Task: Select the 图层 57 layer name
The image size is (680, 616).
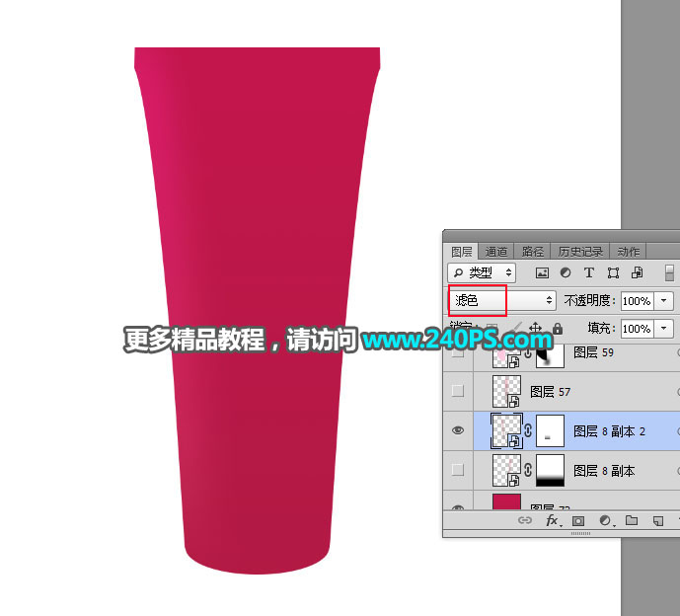Action: (550, 392)
